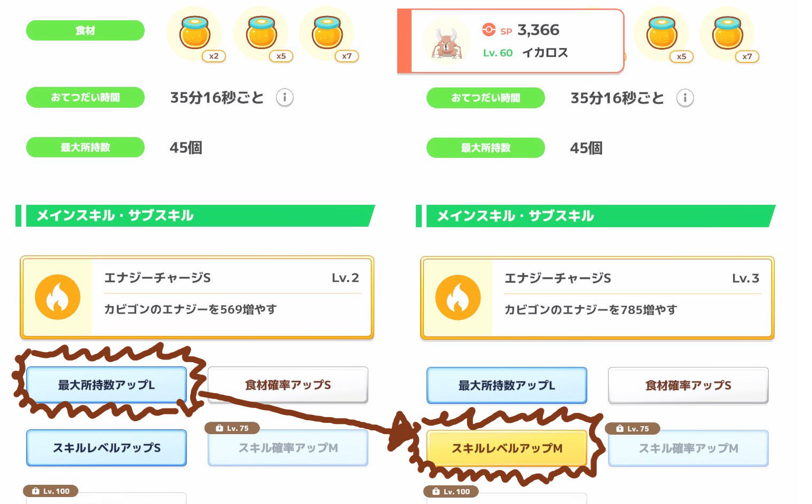The height and width of the screenshot is (504, 812).
Task: Click the right panel x7 honey icon
Action: 728,34
